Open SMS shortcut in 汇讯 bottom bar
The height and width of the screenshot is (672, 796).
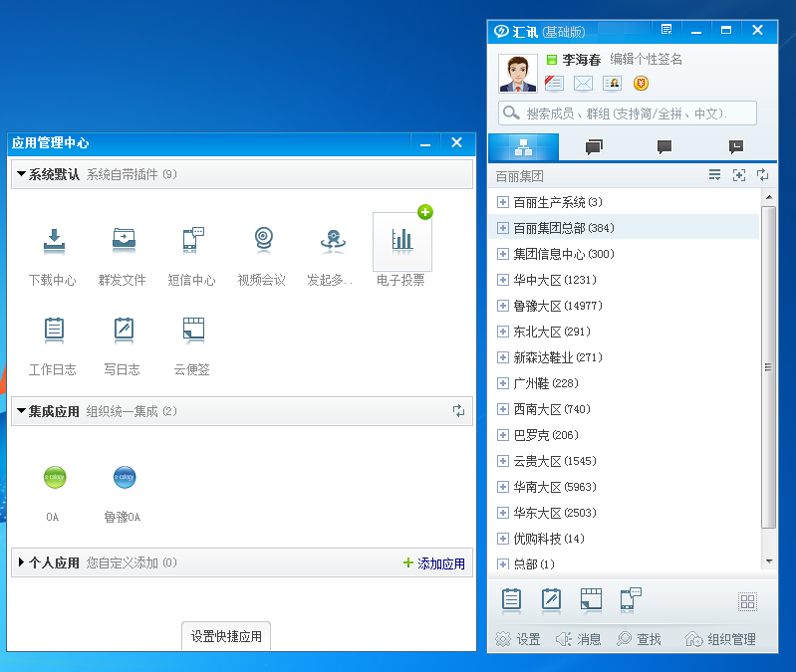coord(631,600)
